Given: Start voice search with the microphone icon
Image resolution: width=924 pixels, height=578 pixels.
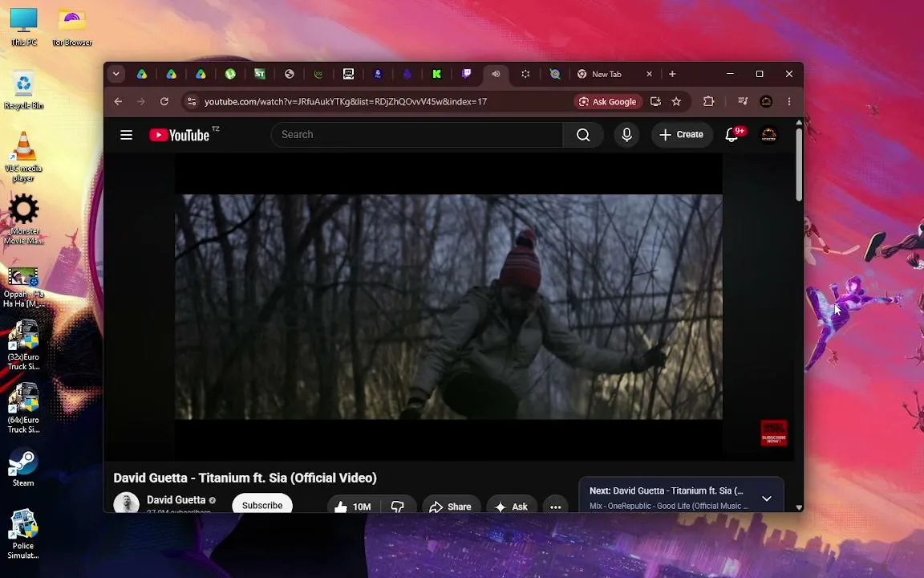Looking at the screenshot, I should click(x=626, y=135).
